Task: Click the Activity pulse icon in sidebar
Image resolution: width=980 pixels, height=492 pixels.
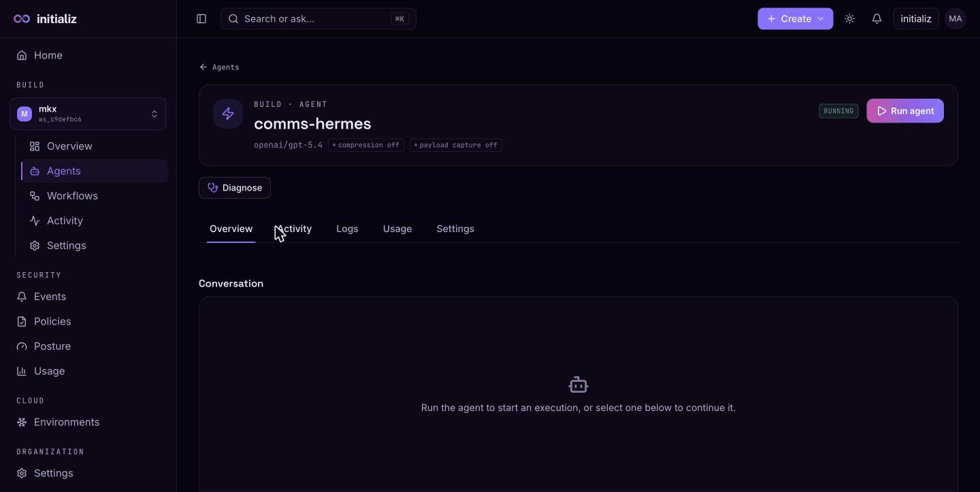Action: (x=35, y=220)
